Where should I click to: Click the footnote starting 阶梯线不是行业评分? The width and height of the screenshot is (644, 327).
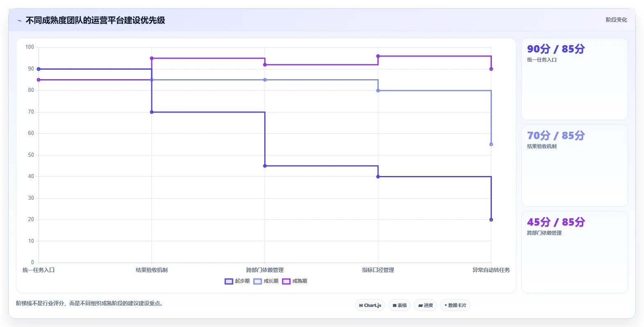click(90, 304)
